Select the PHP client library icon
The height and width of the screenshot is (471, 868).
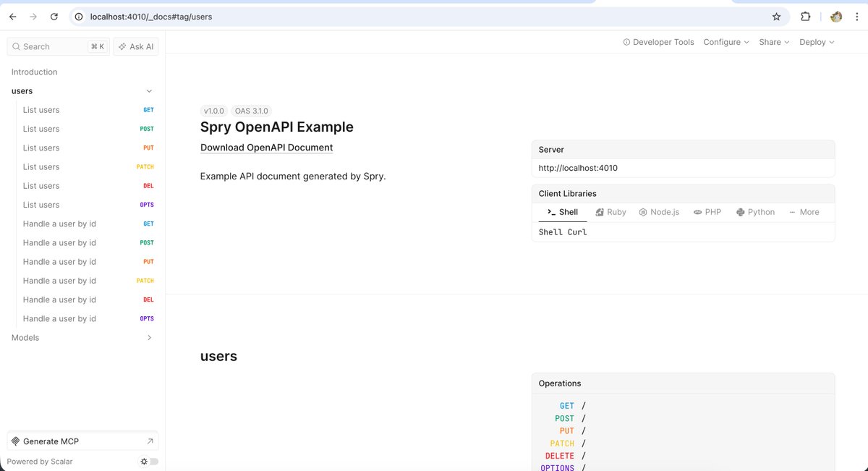(x=695, y=212)
